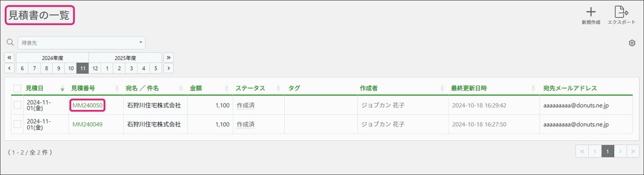Jump forward a fiscal year with double-right arrow
The width and height of the screenshot is (644, 175).
pyautogui.click(x=169, y=57)
